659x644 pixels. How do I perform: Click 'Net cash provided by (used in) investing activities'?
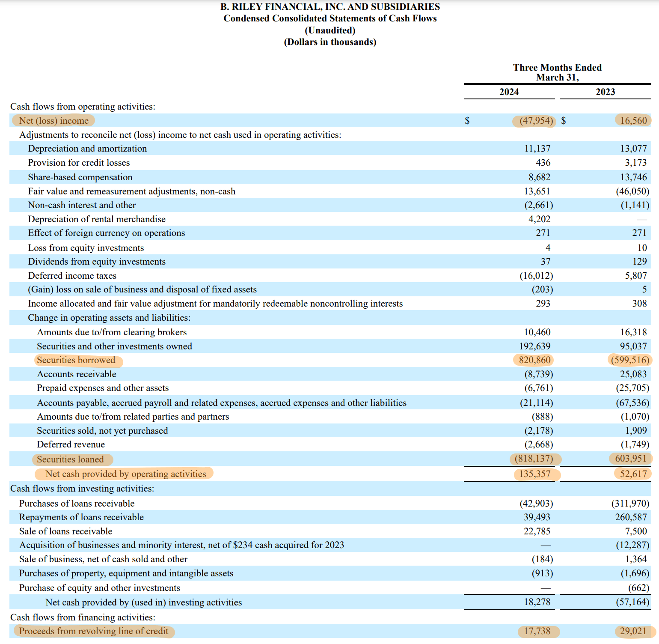[144, 602]
